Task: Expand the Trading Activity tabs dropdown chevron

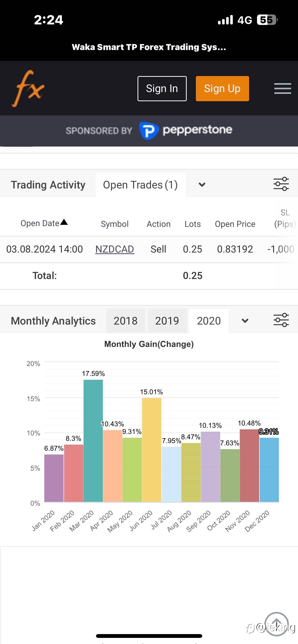Action: pos(202,185)
